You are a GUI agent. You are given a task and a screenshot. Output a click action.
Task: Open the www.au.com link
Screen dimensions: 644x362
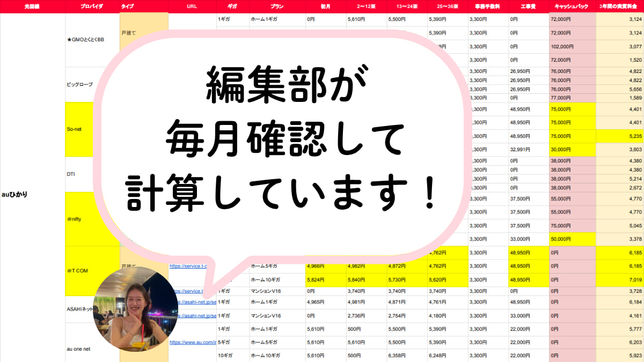(193, 342)
